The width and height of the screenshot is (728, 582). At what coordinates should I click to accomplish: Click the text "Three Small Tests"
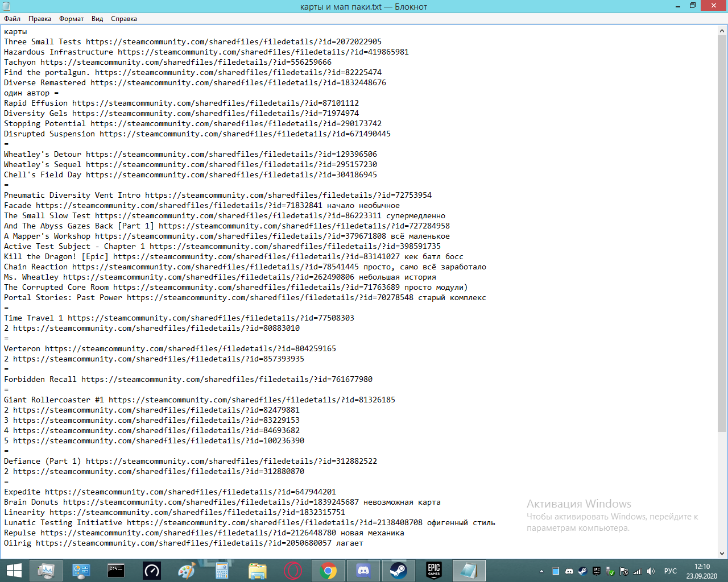click(x=43, y=42)
